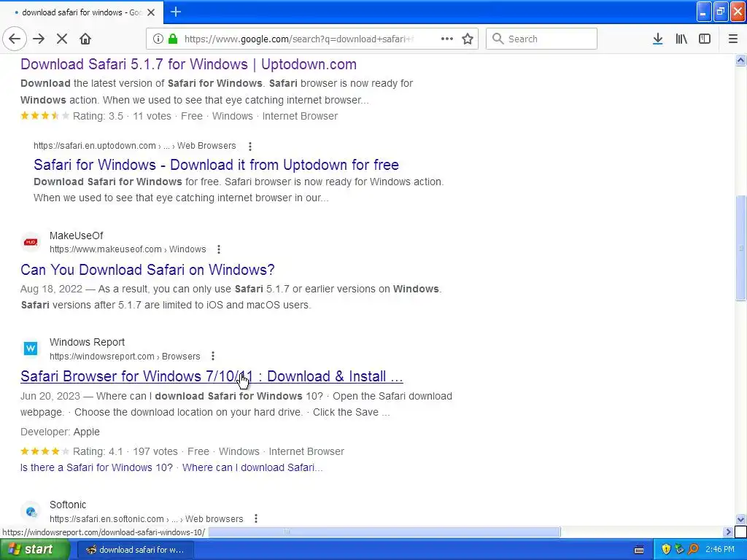Screen dimensions: 747x560
Task: Click the Softonic site favicon
Action: pos(31,511)
